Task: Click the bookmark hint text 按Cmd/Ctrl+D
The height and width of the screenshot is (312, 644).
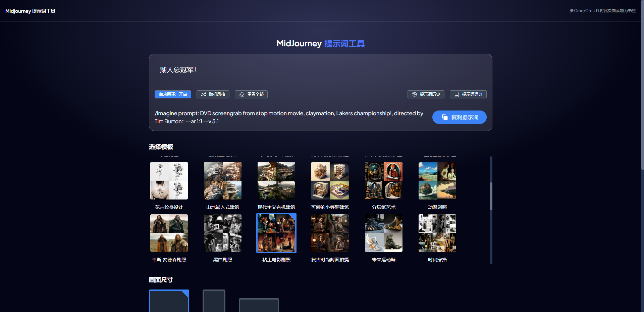Action: coord(602,11)
